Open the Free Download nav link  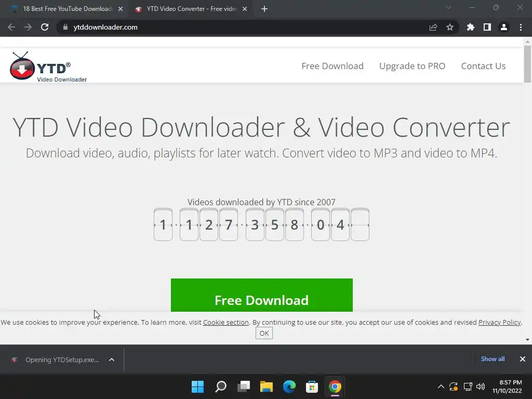pos(332,66)
